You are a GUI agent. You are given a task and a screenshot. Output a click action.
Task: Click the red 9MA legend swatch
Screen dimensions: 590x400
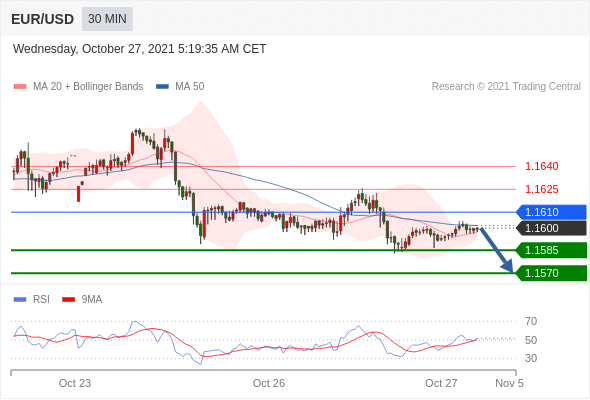click(x=68, y=300)
